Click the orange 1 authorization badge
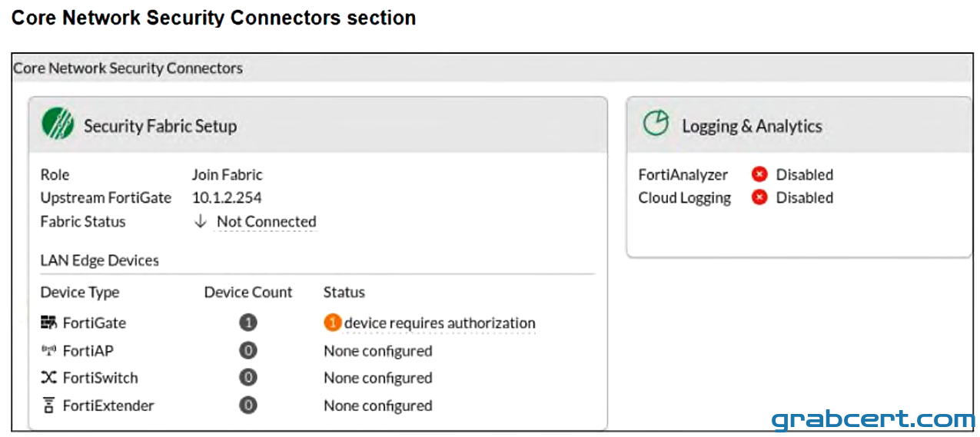 tap(333, 323)
